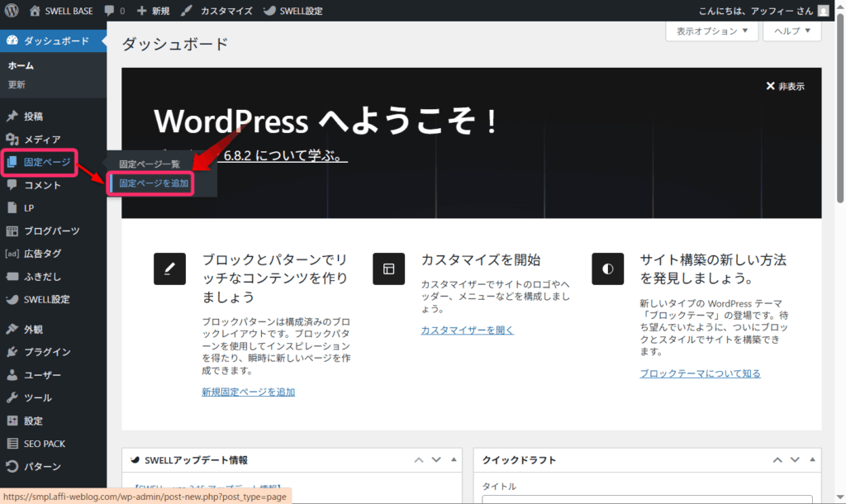The width and height of the screenshot is (846, 504).
Task: Choose 固定ページを追加 from flyout
Action: click(x=154, y=183)
